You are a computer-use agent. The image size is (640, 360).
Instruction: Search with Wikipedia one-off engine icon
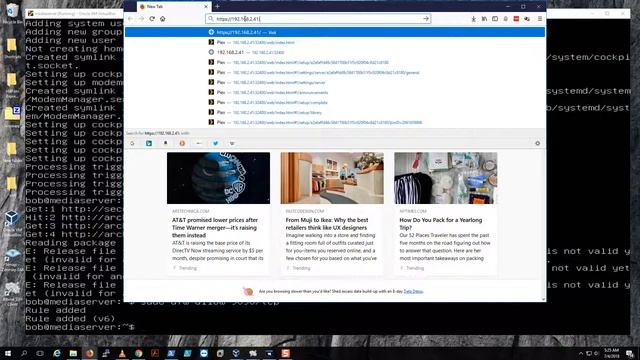click(232, 143)
